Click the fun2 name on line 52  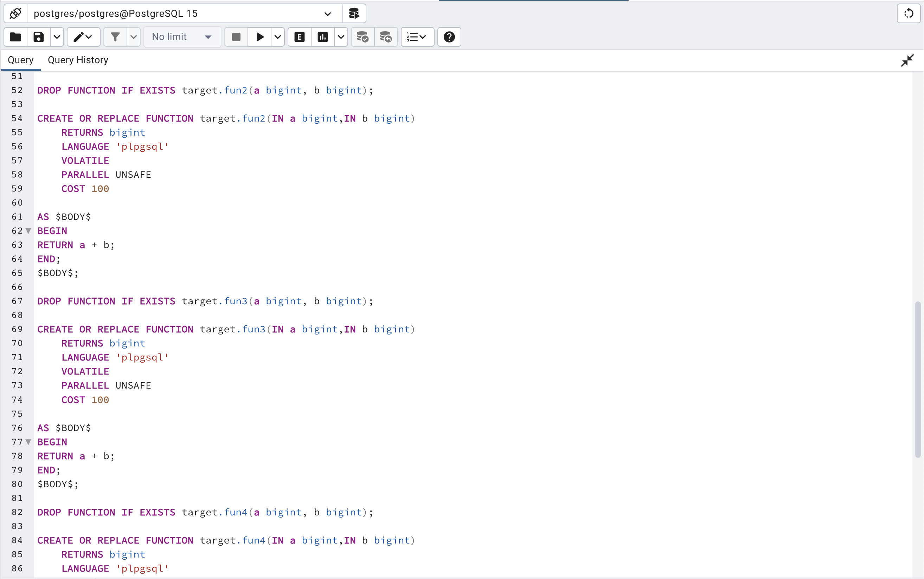click(236, 90)
